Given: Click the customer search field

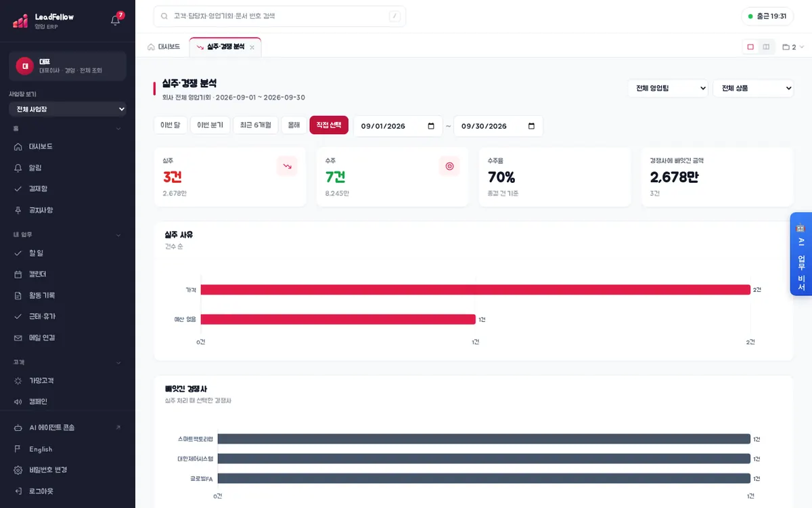Looking at the screenshot, I should pyautogui.click(x=279, y=16).
